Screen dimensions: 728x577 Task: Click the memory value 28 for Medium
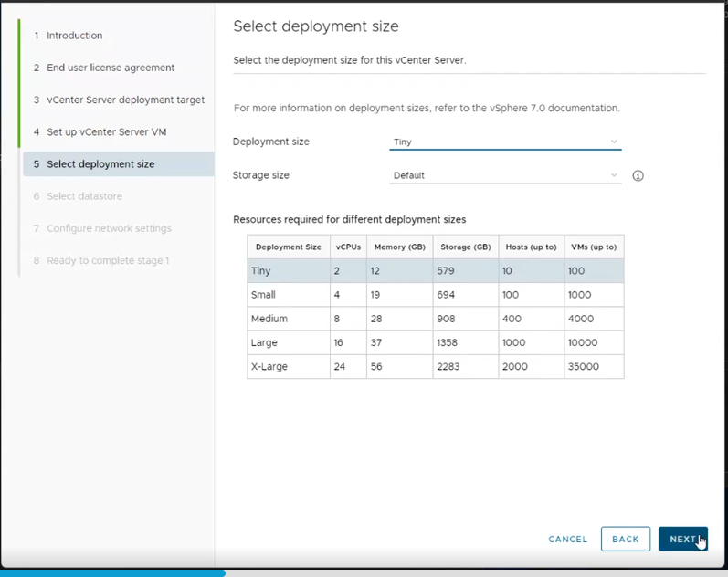coord(376,319)
